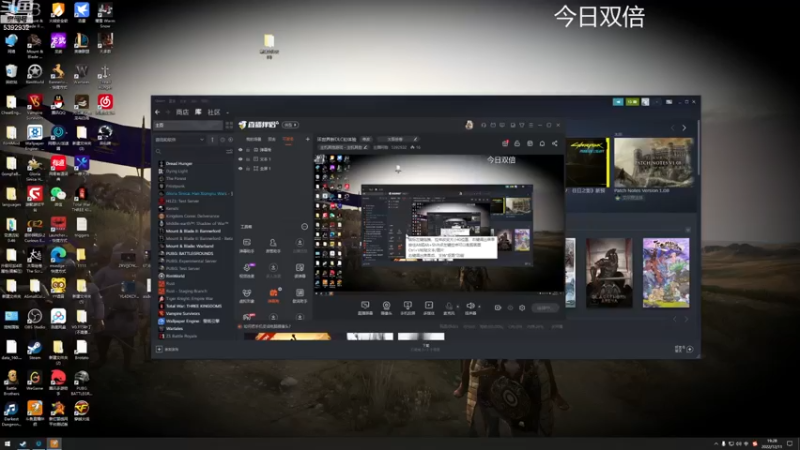This screenshot has height=450, width=800.
Task: Toggle visibility of the third source row
Action: (x=241, y=168)
